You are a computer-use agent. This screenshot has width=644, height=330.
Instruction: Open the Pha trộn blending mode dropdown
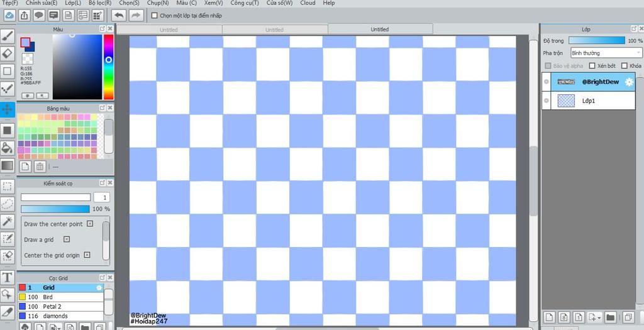pos(606,53)
